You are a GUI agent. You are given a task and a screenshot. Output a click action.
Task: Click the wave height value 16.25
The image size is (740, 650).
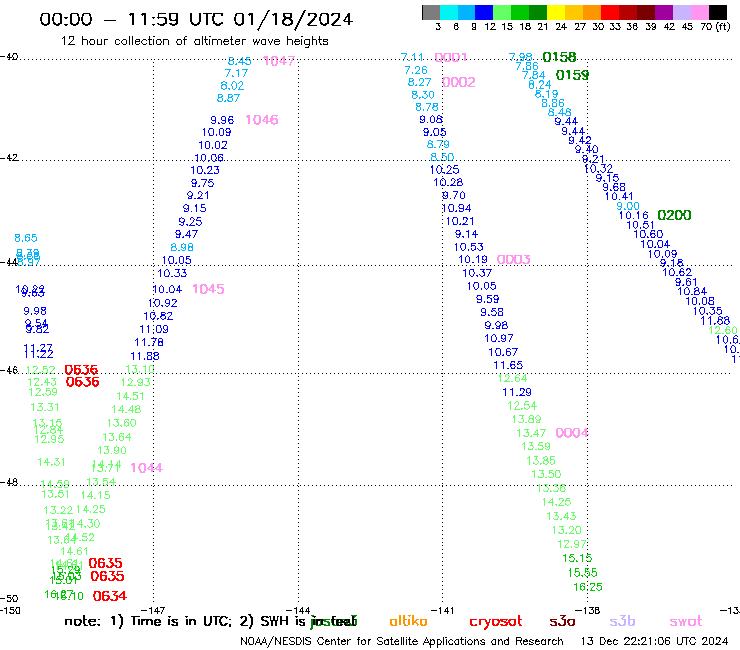pyautogui.click(x=588, y=587)
